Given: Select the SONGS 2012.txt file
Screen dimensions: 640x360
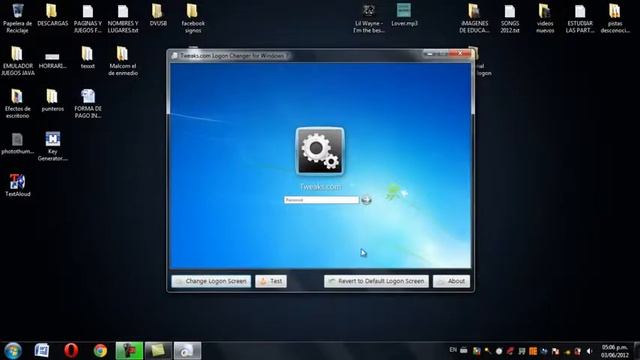Looking at the screenshot, I should [x=510, y=18].
